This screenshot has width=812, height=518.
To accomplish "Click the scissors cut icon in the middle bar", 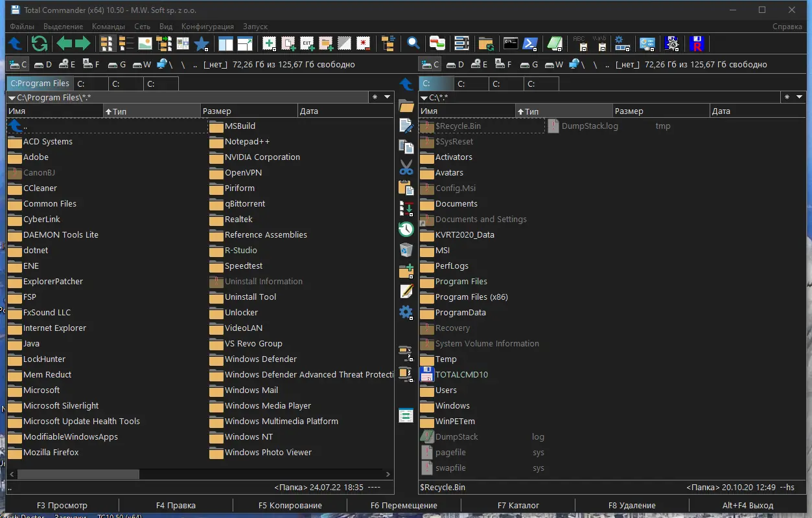I will [x=406, y=168].
